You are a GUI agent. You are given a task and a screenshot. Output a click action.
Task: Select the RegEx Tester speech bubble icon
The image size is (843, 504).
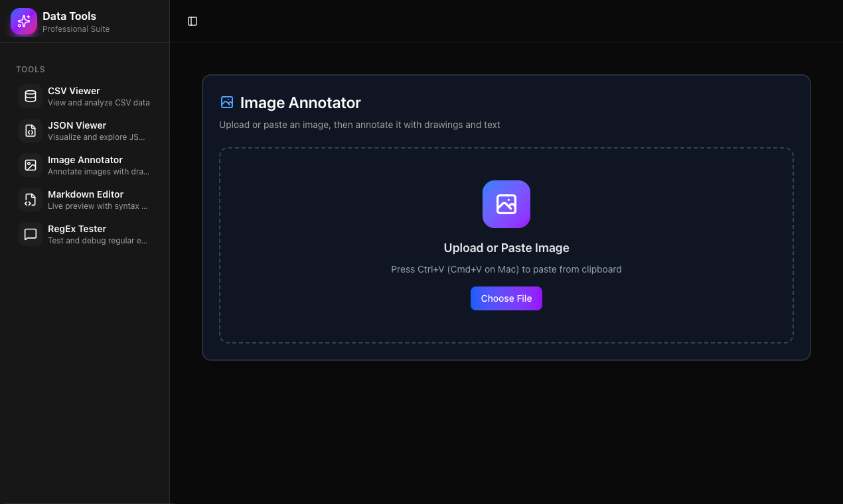coord(30,233)
